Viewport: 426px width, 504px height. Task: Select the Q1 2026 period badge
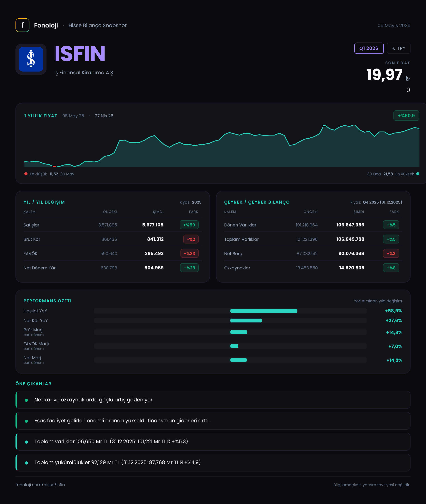click(369, 48)
